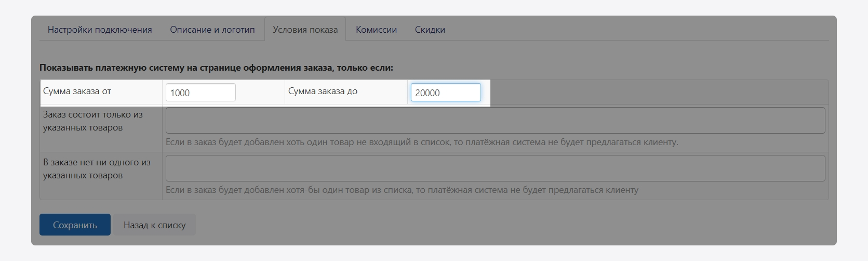Click the empty tab bar area right of Скидки
The height and width of the screenshot is (261, 868).
[639, 30]
